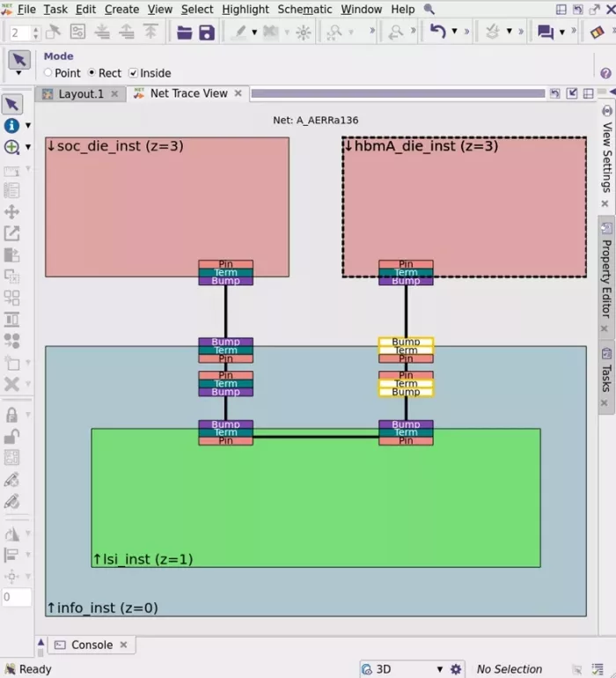Select the Point mode radio button
The height and width of the screenshot is (678, 616).
click(48, 73)
